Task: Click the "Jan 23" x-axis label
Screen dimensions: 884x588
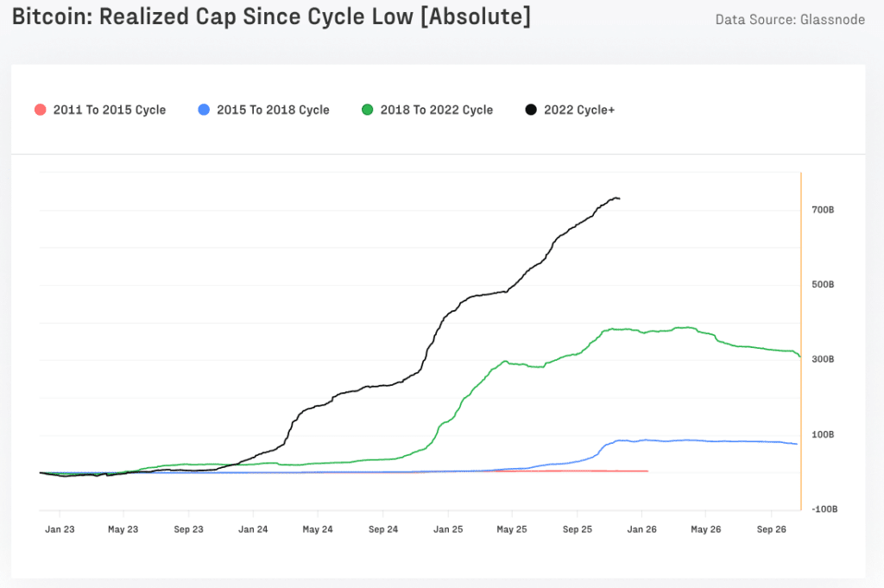Action: pyautogui.click(x=60, y=528)
